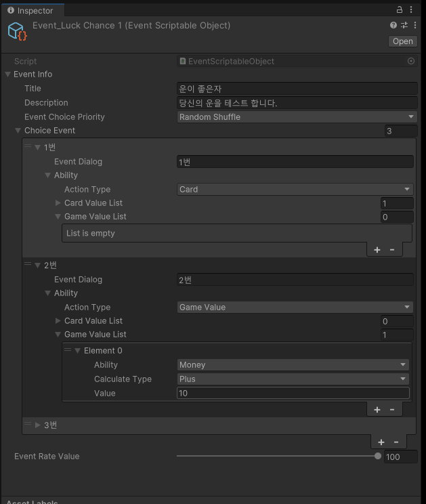426x504 pixels.
Task: Click the 2번 Game Value List size field
Action: 397,335
